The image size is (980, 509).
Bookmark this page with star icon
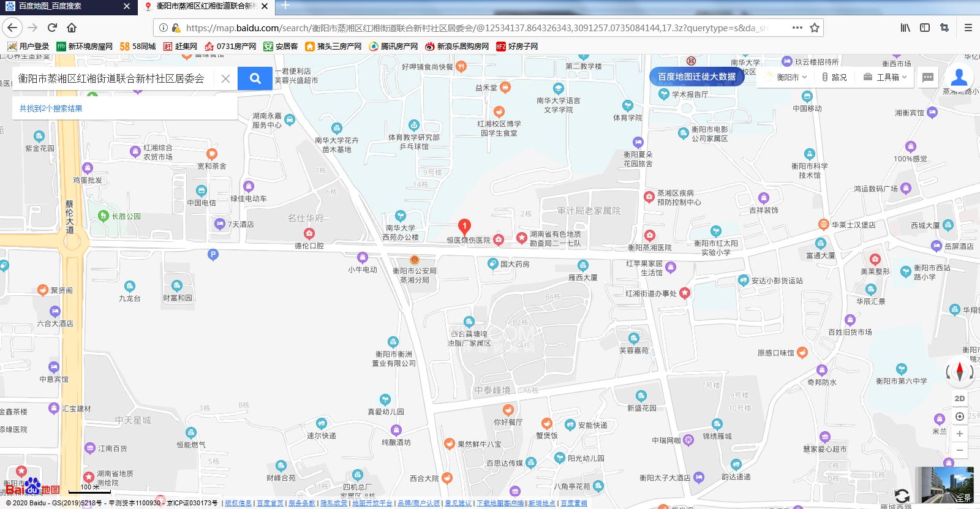(815, 28)
